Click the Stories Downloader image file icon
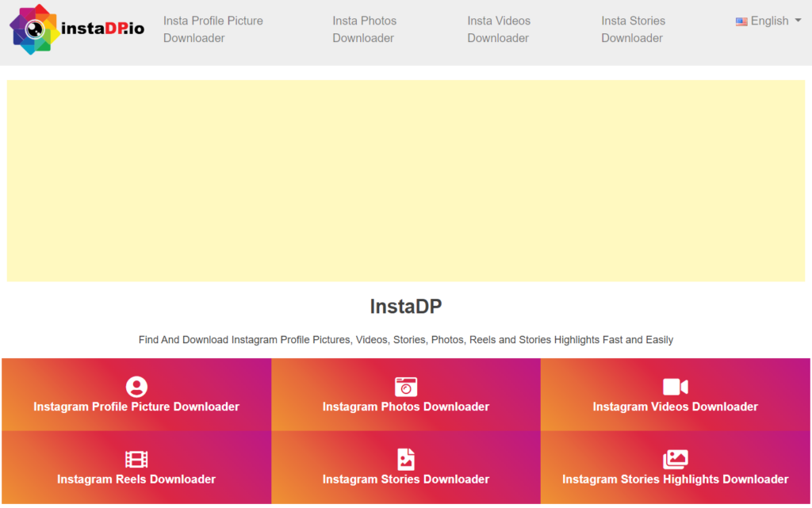This screenshot has height=508, width=812. click(406, 460)
